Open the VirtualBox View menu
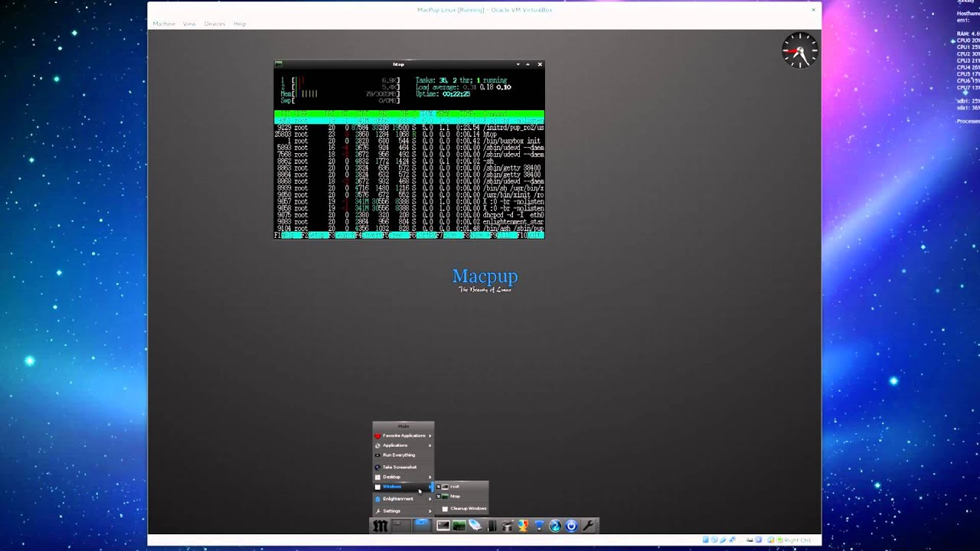 pyautogui.click(x=189, y=24)
